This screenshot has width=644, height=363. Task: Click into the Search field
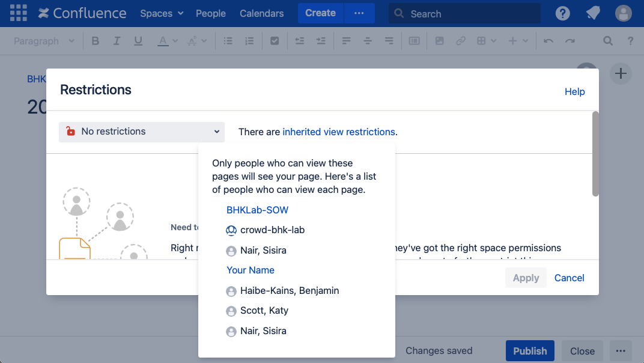(x=469, y=13)
